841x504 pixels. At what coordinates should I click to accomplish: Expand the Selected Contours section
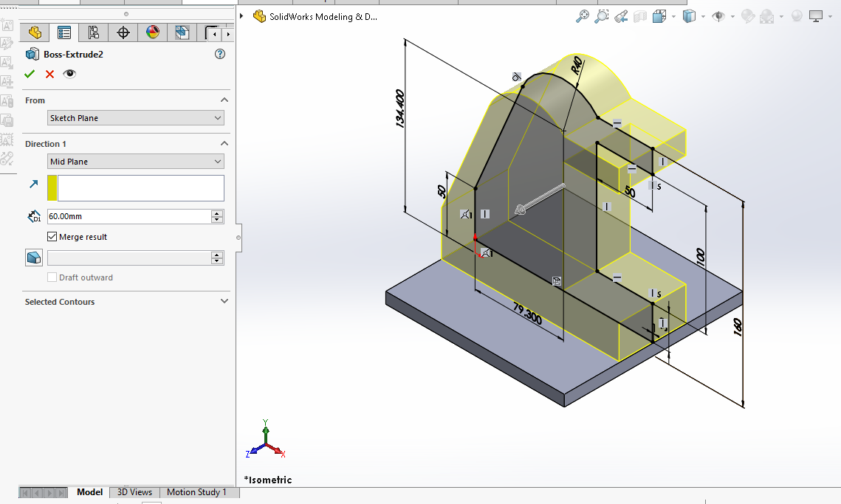click(224, 301)
